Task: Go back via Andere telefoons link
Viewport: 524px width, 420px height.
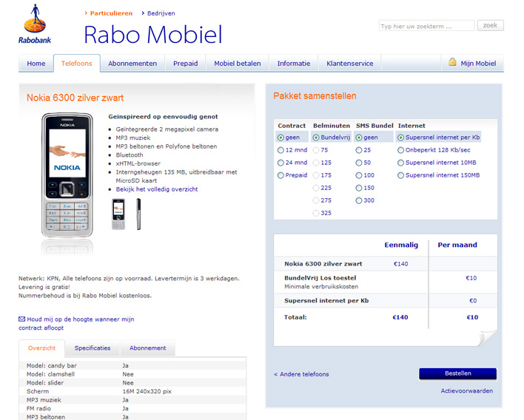Action: click(301, 374)
